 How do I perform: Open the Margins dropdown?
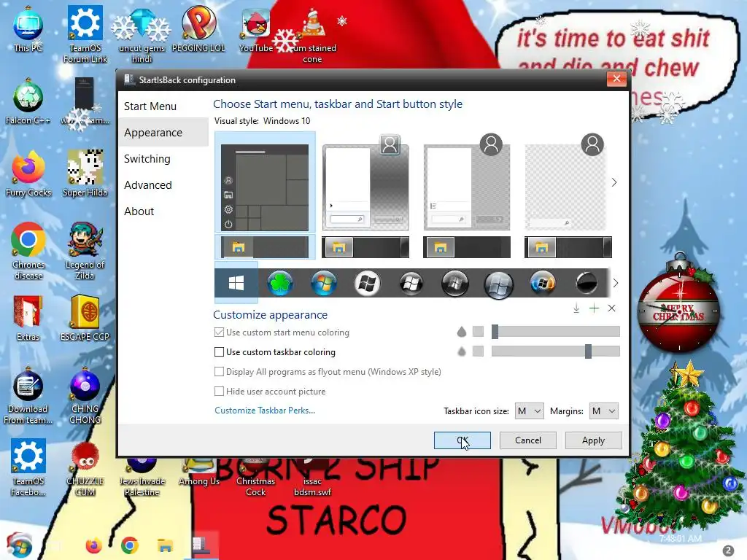point(603,411)
